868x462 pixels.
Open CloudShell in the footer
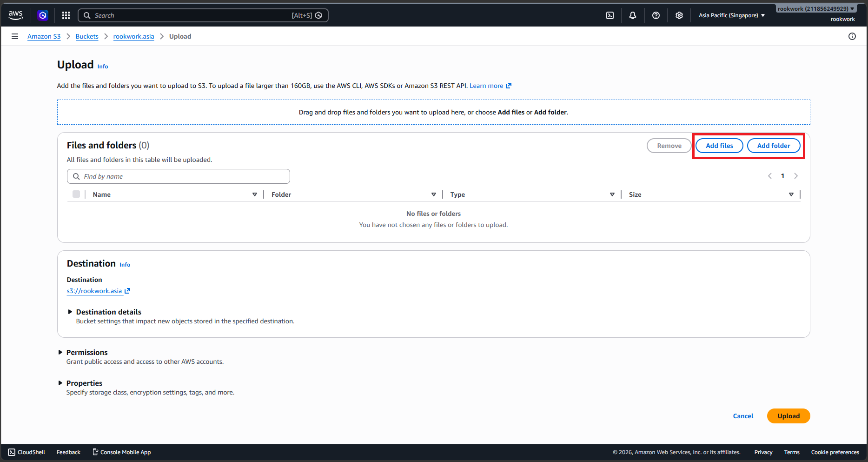27,452
